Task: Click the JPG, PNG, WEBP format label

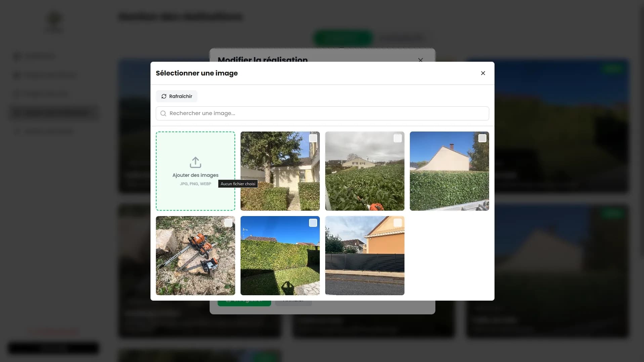Action: pyautogui.click(x=196, y=184)
